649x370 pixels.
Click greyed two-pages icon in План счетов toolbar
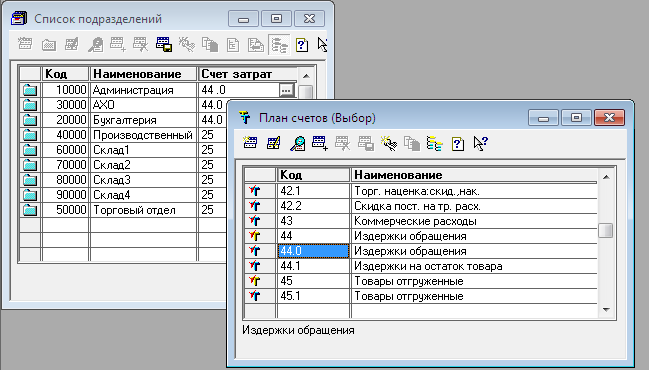pyautogui.click(x=411, y=143)
